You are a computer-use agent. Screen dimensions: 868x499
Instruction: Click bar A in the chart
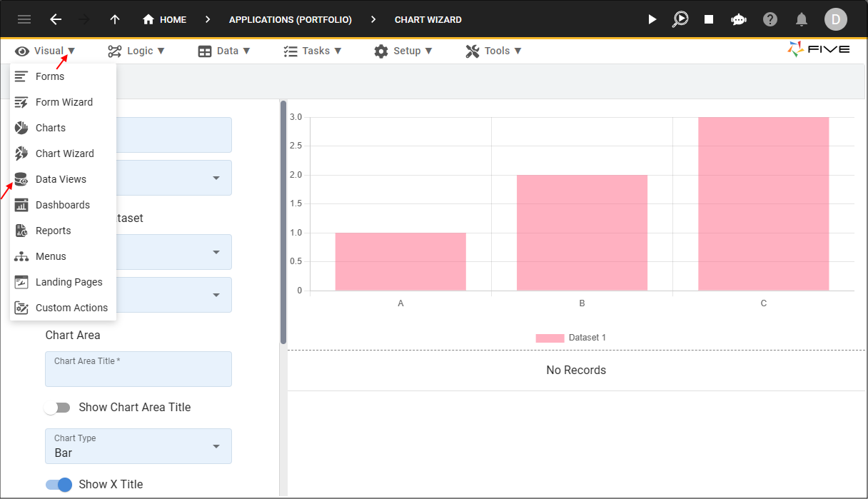click(x=400, y=261)
